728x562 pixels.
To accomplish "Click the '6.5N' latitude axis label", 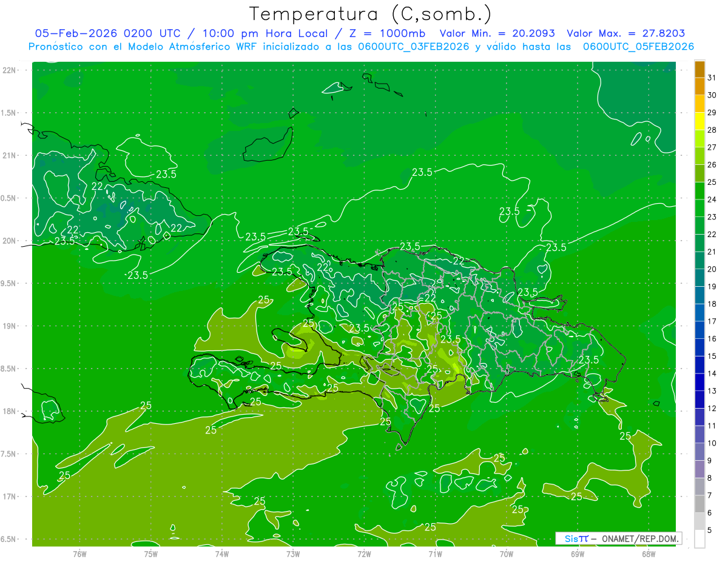I will (x=9, y=539).
